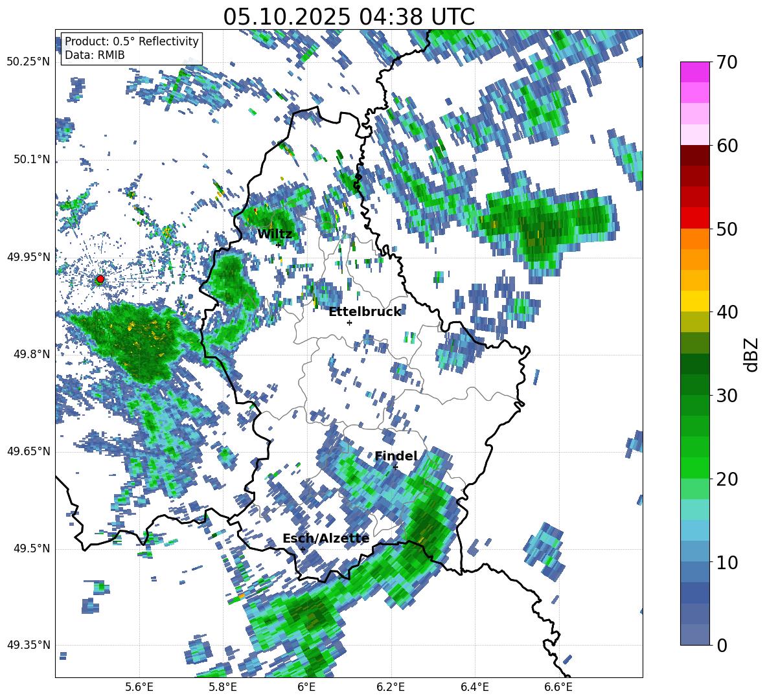
Task: Pick the orange colorbar segment near 50
Action: [694, 238]
